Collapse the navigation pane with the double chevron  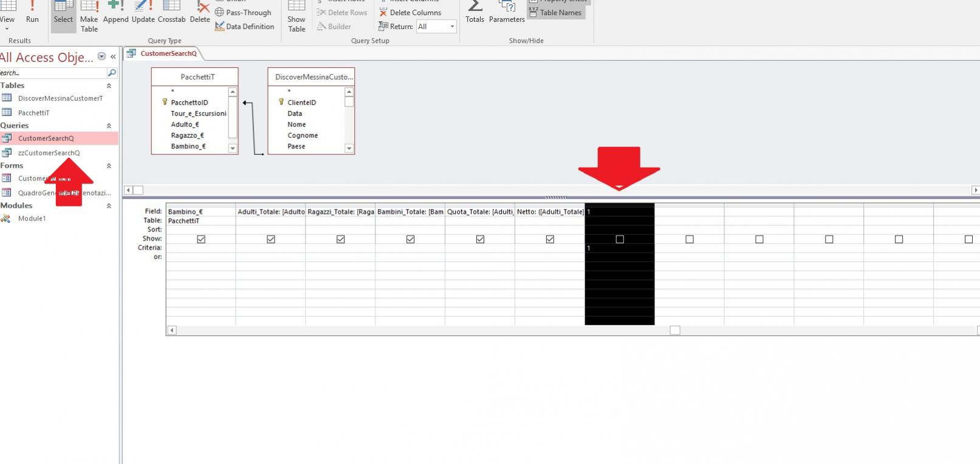113,56
